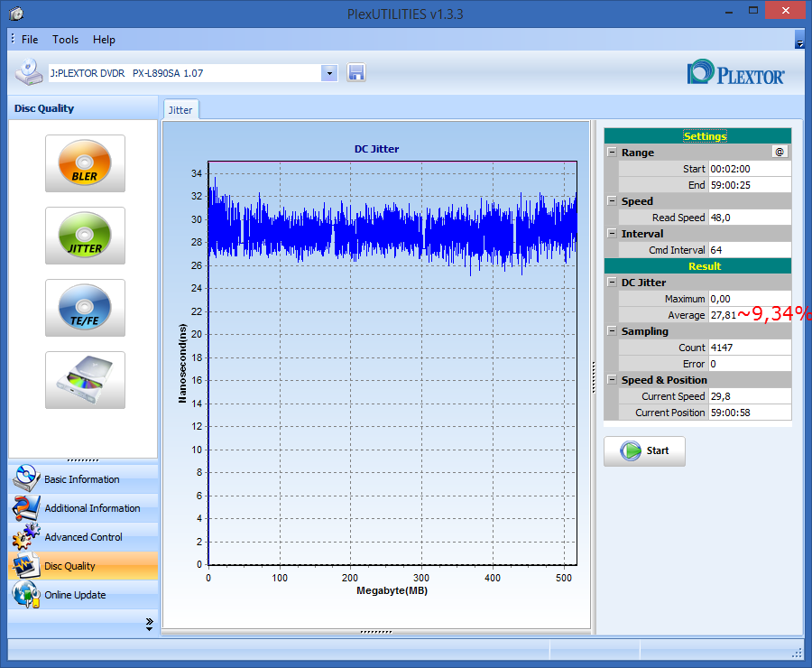Click the Additional Information icon
Image resolution: width=812 pixels, height=668 pixels.
26,508
